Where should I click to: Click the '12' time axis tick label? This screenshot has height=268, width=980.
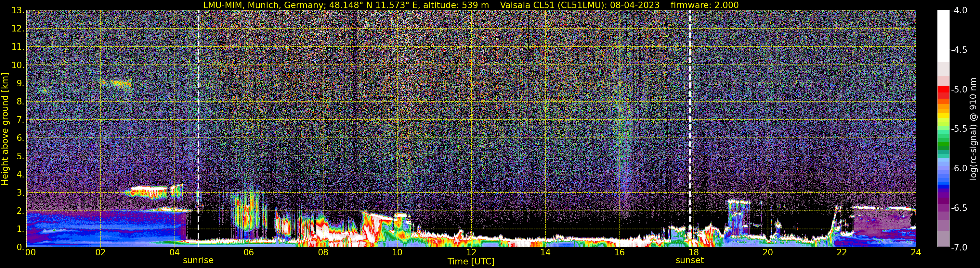coord(471,252)
